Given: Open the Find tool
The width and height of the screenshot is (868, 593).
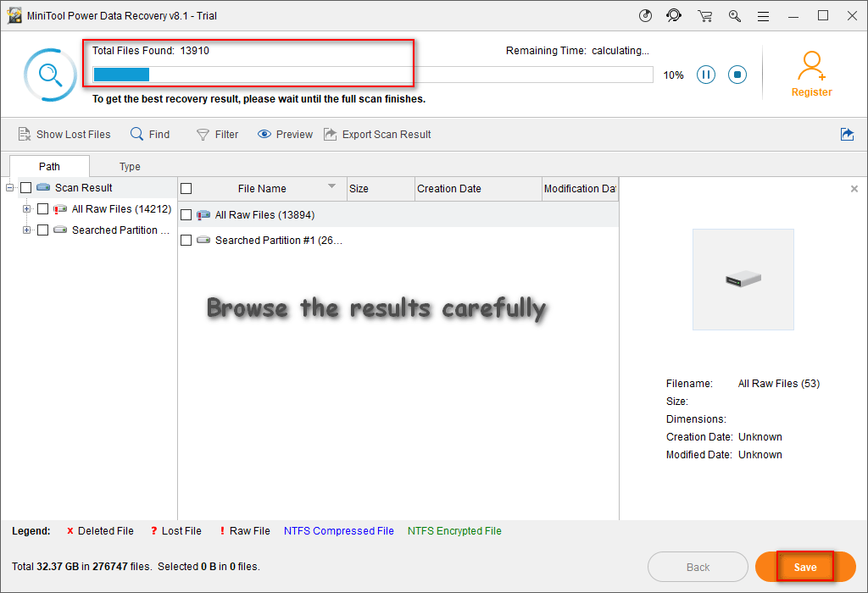Looking at the screenshot, I should click(150, 135).
